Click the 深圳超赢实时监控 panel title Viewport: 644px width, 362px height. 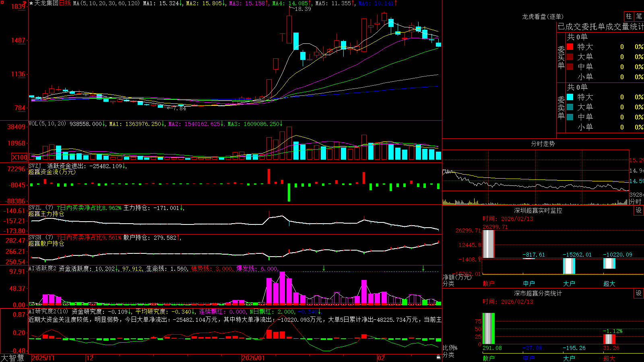[x=538, y=210]
